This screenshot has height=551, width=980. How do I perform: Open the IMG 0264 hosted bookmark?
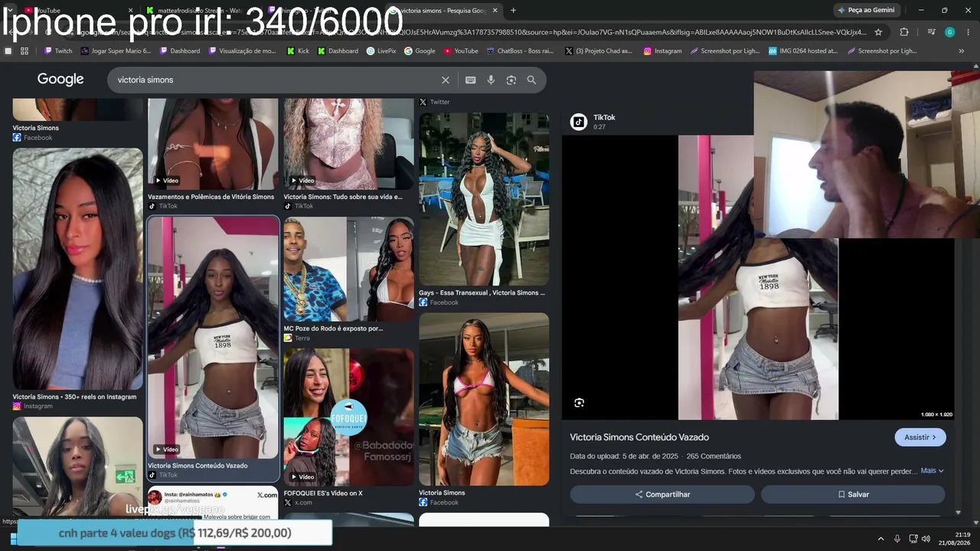[803, 51]
